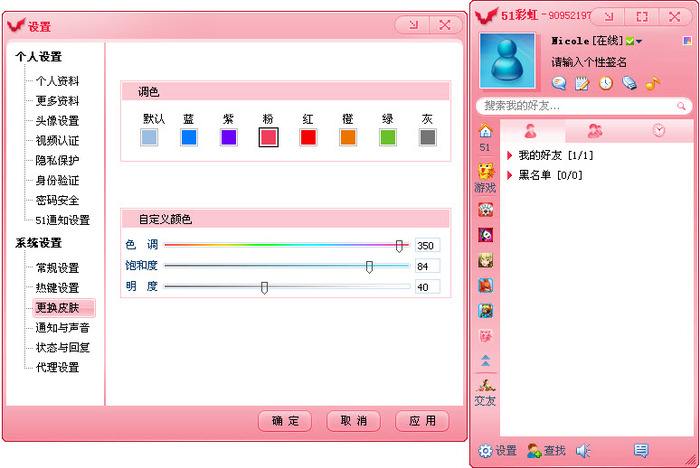Open 隐私保护 in the settings tree
This screenshot has width=700, height=468.
(x=58, y=160)
